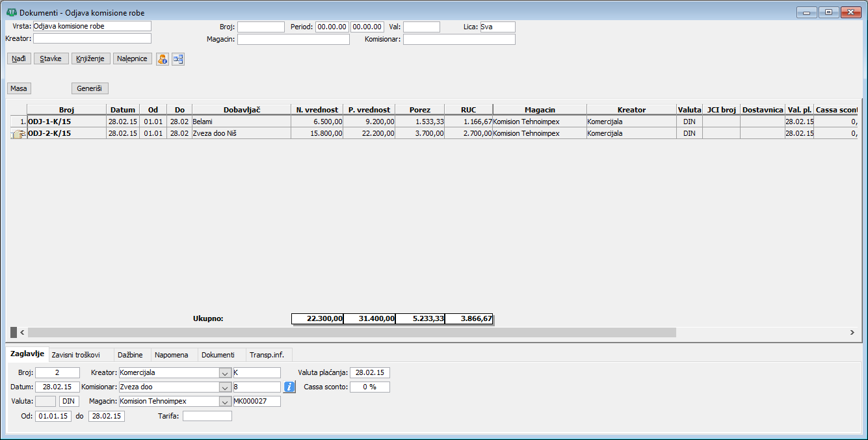868x440 pixels.
Task: Click the horizontal scrollbar thumb of the table
Action: (x=351, y=332)
